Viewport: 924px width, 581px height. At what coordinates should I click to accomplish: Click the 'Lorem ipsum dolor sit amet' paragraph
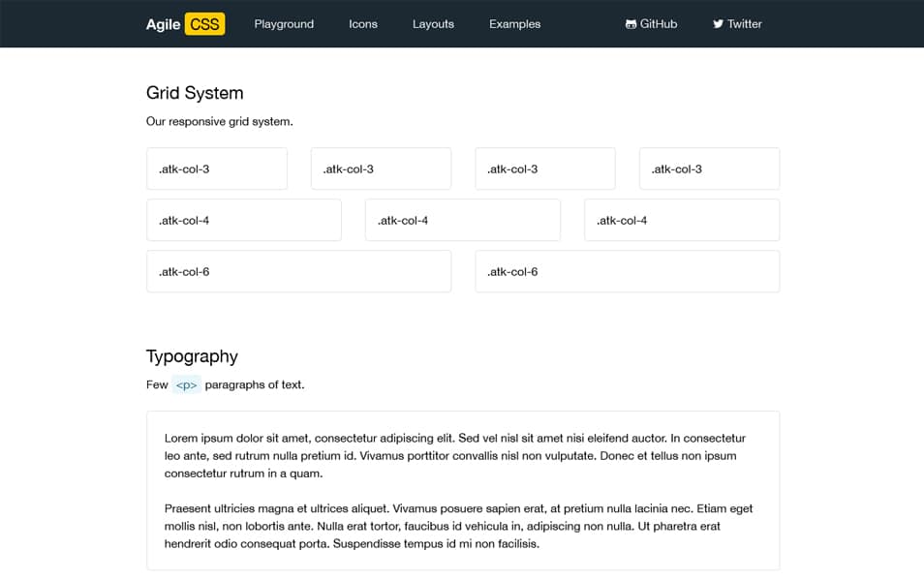[x=455, y=455]
